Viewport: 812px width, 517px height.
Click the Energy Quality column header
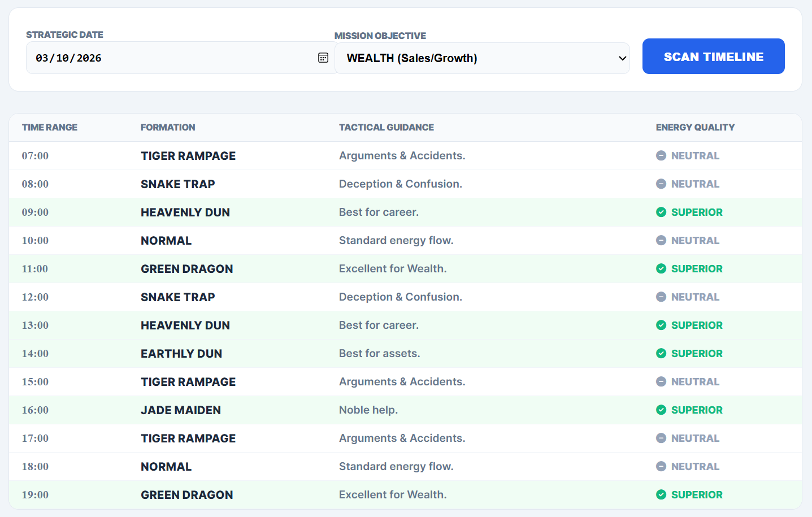(x=695, y=128)
